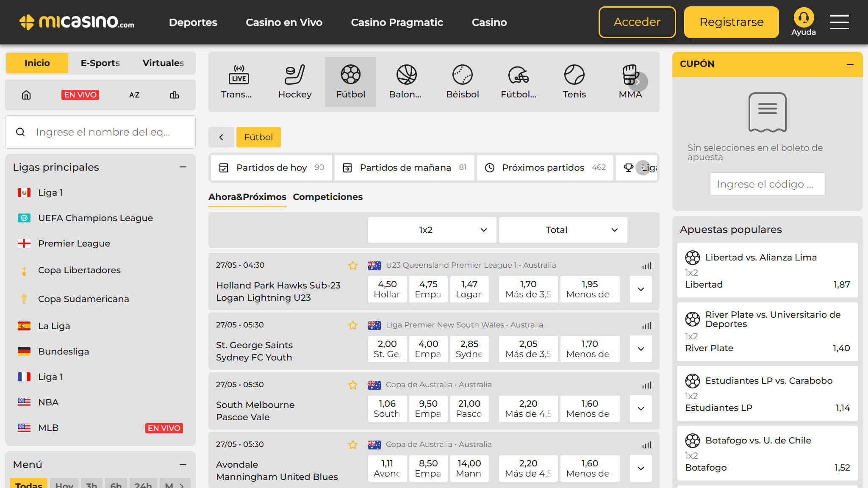Open Deportes in the top navigation
868x488 pixels.
[193, 22]
